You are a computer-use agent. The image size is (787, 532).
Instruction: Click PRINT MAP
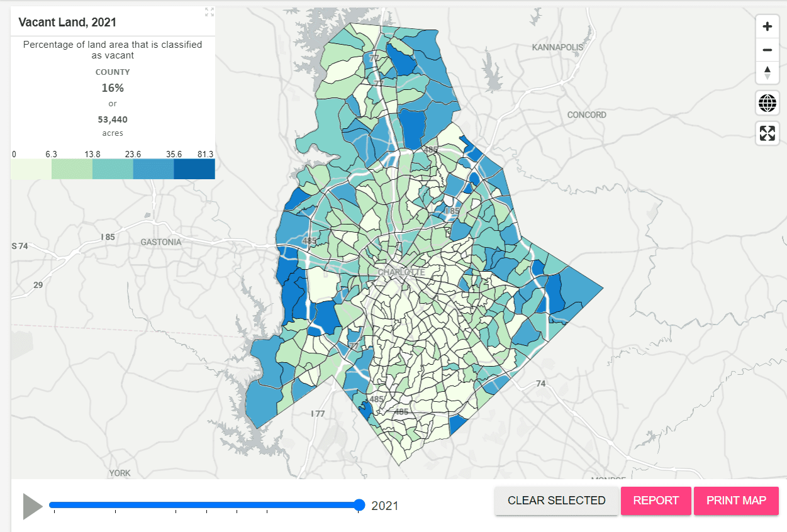(736, 501)
